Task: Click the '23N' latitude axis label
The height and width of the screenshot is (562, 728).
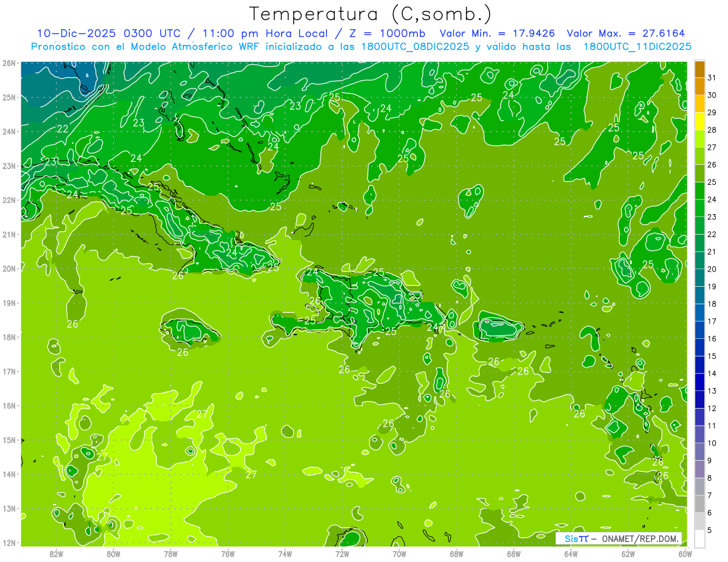Action: click(8, 166)
